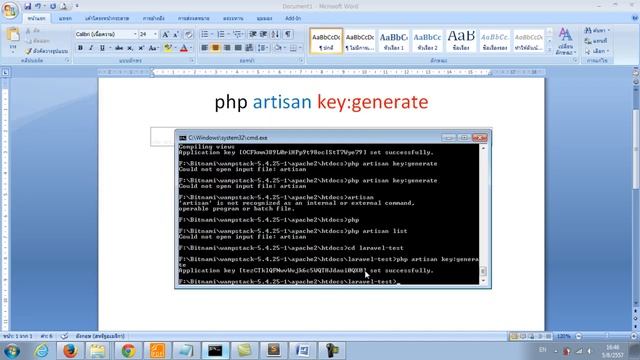Open the Calibri font name dropdown

pos(135,34)
